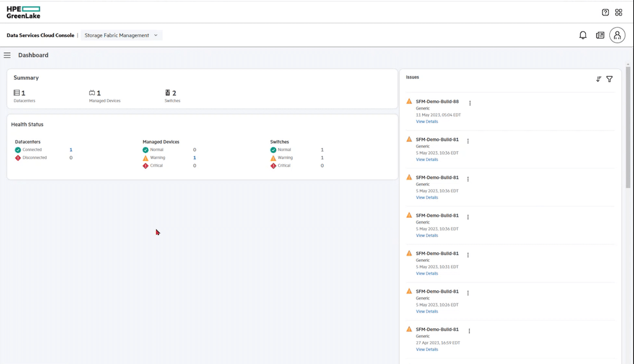This screenshot has height=364, width=634.
Task: Click the Switches heading in Health Status
Action: click(x=279, y=142)
